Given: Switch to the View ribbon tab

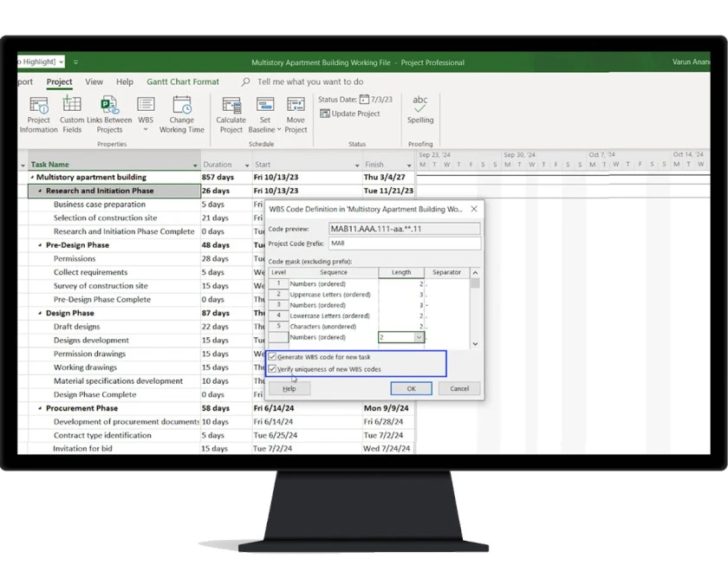Looking at the screenshot, I should [x=93, y=81].
